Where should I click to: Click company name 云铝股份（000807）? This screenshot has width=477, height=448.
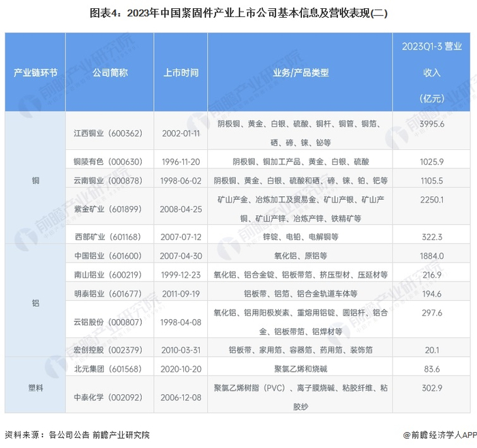point(108,322)
